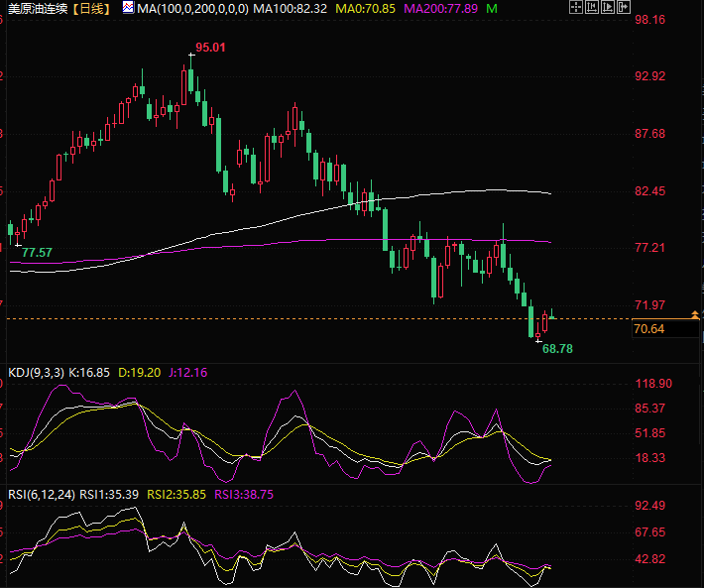Image resolution: width=704 pixels, height=588 pixels.
Task: Toggle the MA100 line via its legend value
Action: [x=290, y=8]
